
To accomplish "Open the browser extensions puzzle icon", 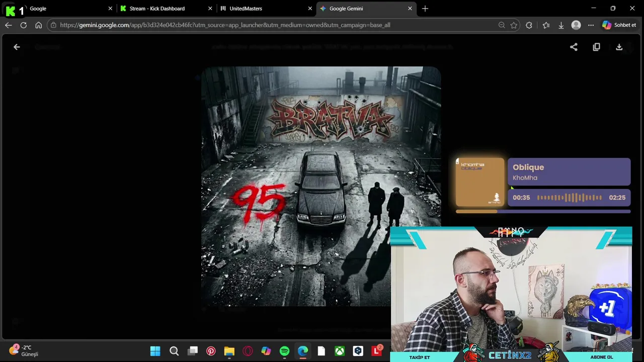I will coord(529,25).
